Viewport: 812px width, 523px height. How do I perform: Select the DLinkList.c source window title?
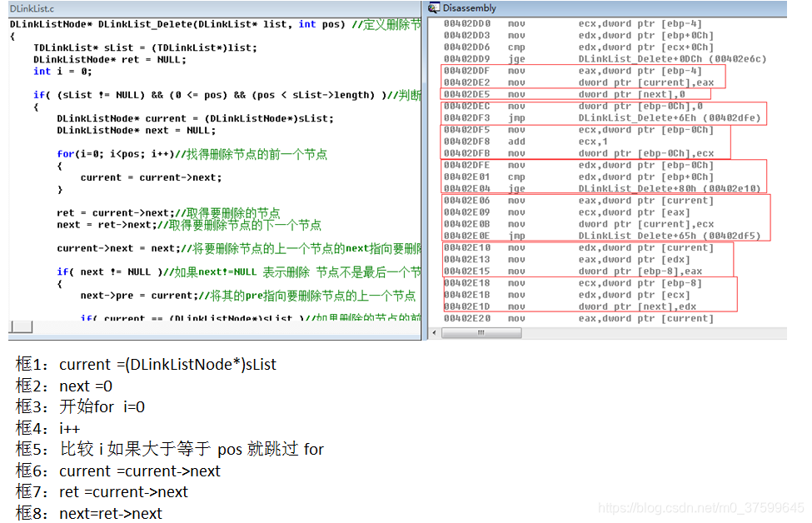coord(32,9)
